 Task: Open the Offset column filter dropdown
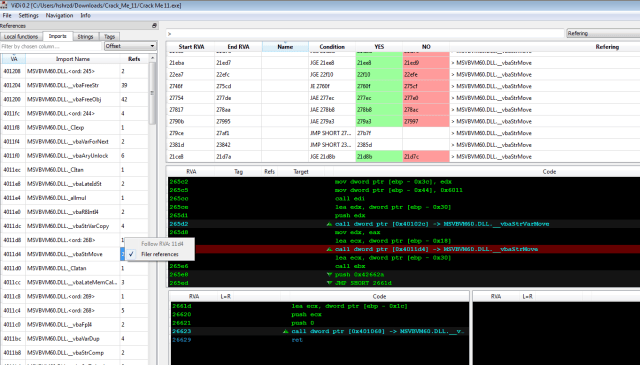130,46
